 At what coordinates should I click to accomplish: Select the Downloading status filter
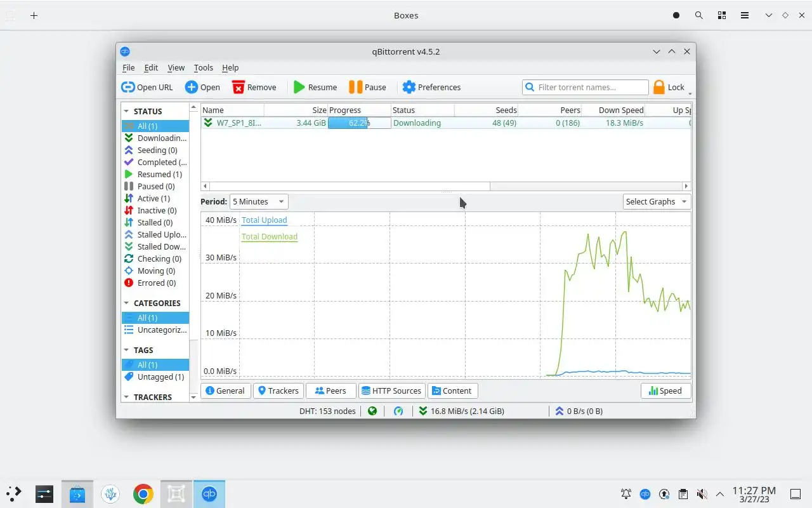155,138
